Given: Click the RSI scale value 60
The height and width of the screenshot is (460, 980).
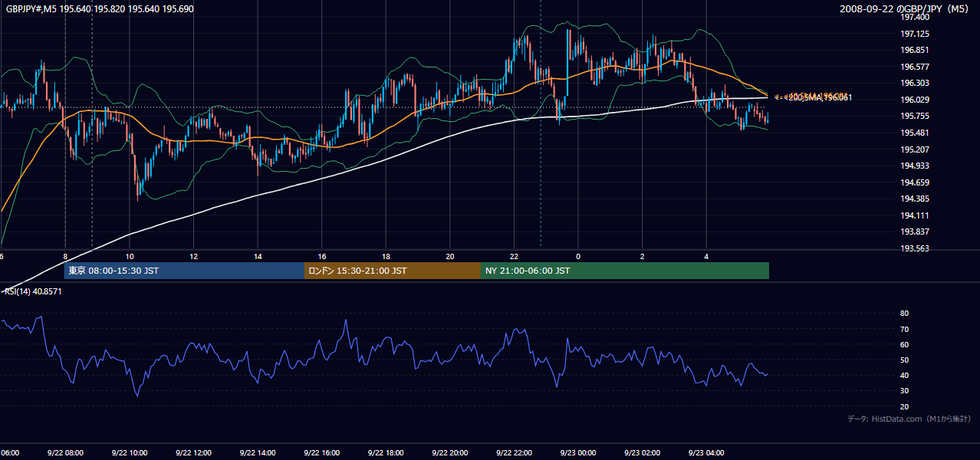Looking at the screenshot, I should coord(904,344).
